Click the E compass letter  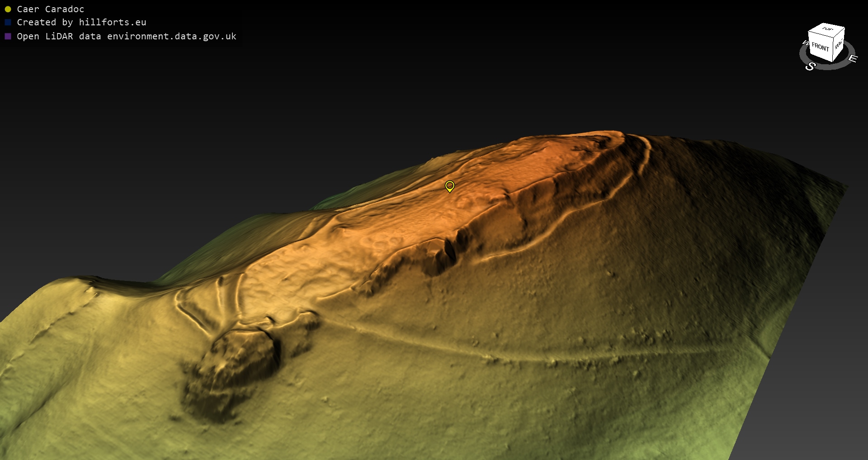[852, 58]
